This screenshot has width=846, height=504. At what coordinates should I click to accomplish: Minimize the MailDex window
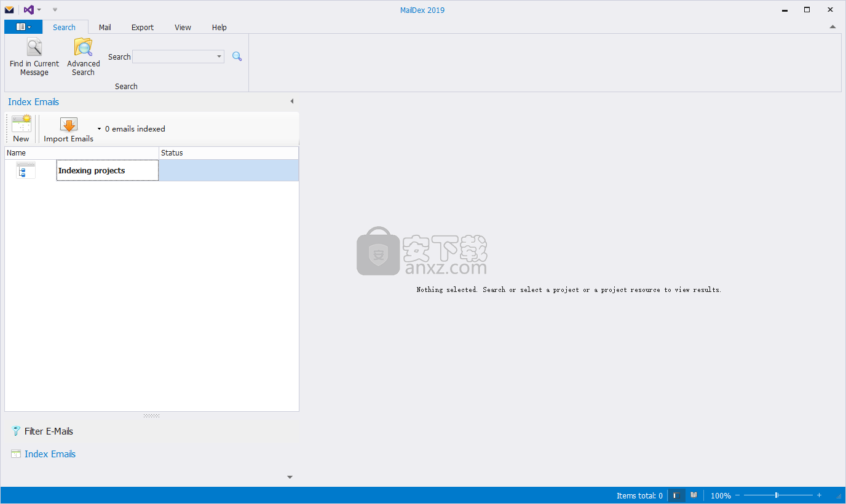point(785,10)
